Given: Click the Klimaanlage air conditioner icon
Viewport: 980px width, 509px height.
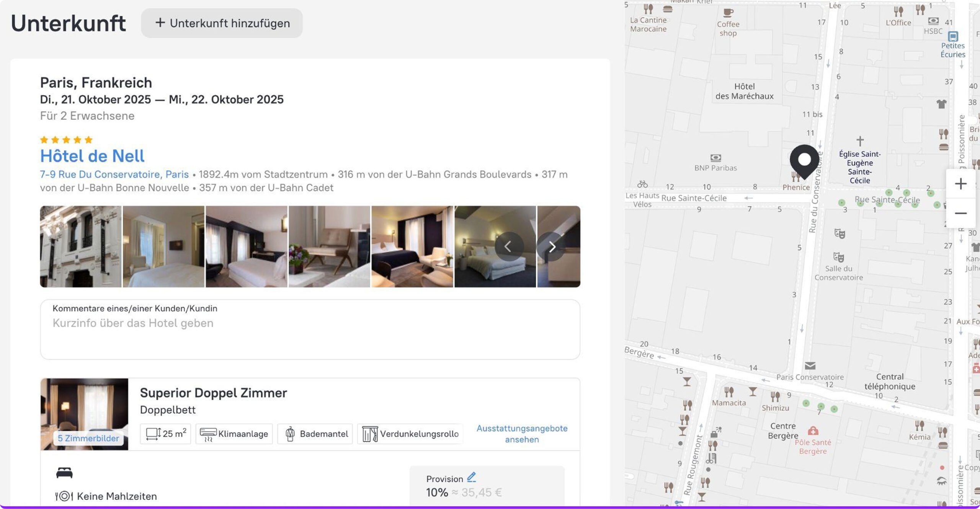Looking at the screenshot, I should click(x=208, y=434).
